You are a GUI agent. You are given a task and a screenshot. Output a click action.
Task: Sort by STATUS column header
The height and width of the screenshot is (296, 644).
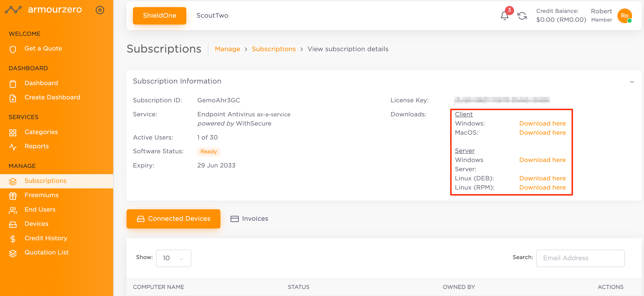(298, 287)
